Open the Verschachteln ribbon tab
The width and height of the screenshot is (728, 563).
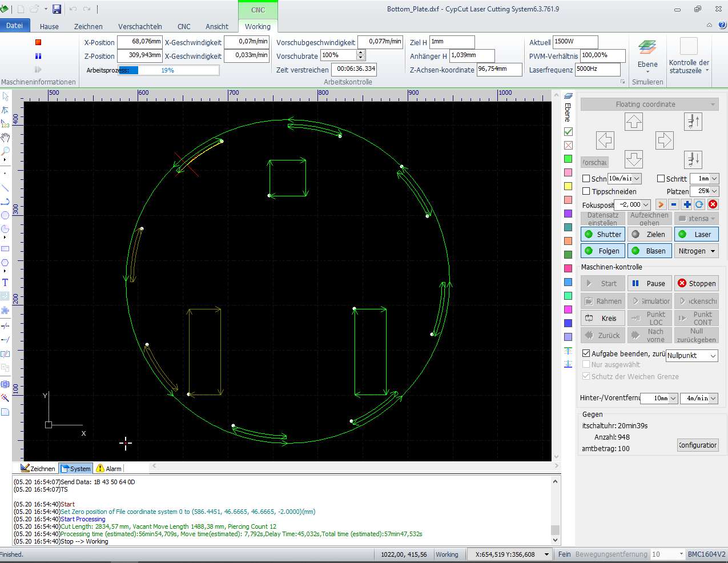[140, 26]
